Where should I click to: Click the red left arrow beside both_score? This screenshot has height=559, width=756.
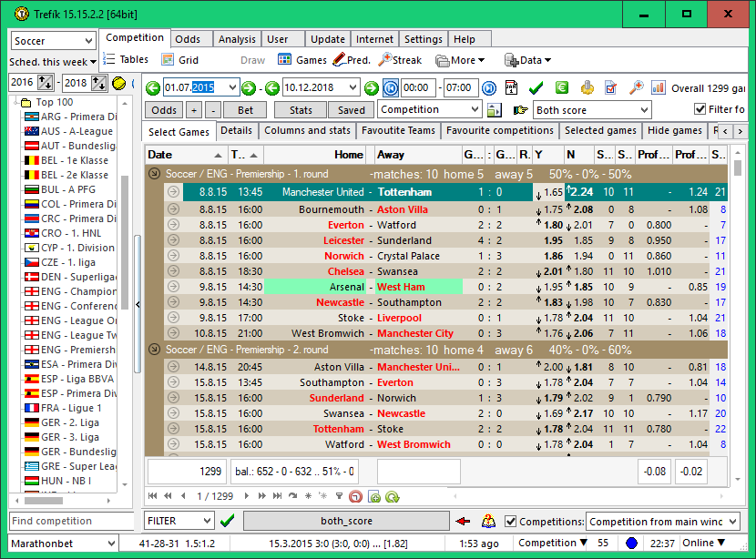(x=464, y=522)
